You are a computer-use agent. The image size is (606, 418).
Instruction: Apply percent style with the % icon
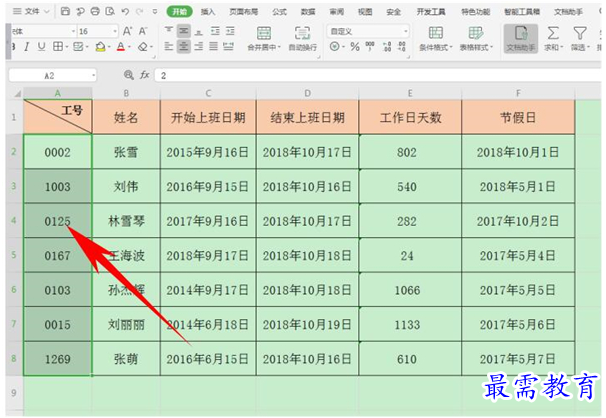click(x=354, y=47)
